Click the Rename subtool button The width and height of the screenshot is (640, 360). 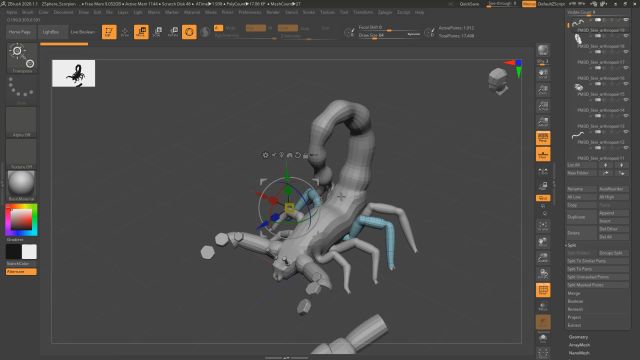click(582, 189)
